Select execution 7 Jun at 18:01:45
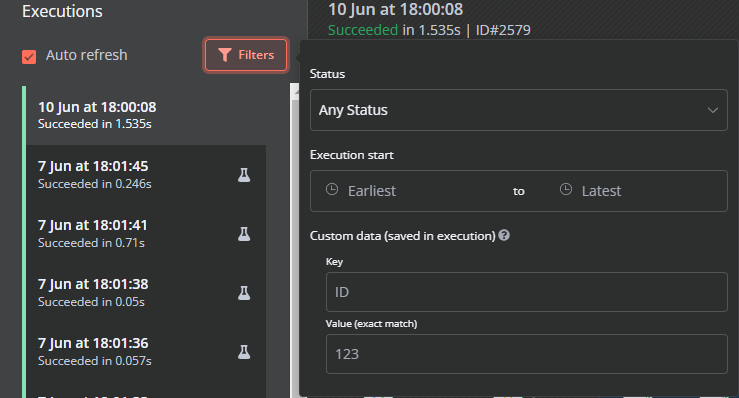The image size is (739, 398). 145,174
